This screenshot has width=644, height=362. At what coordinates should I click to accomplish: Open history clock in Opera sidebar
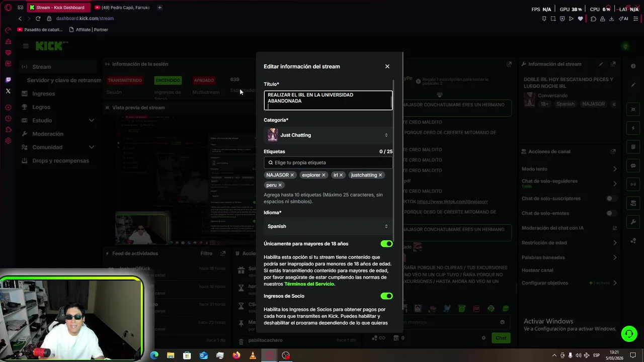coord(8,119)
